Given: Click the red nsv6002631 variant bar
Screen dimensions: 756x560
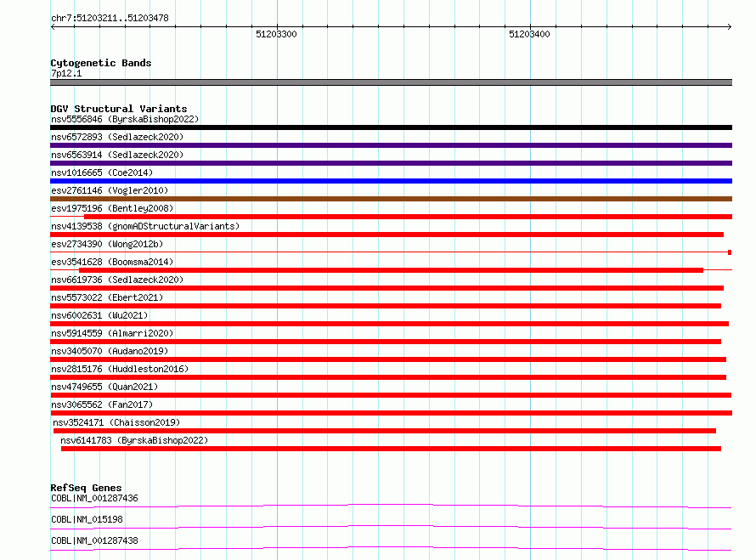Looking at the screenshot, I should (x=390, y=324).
